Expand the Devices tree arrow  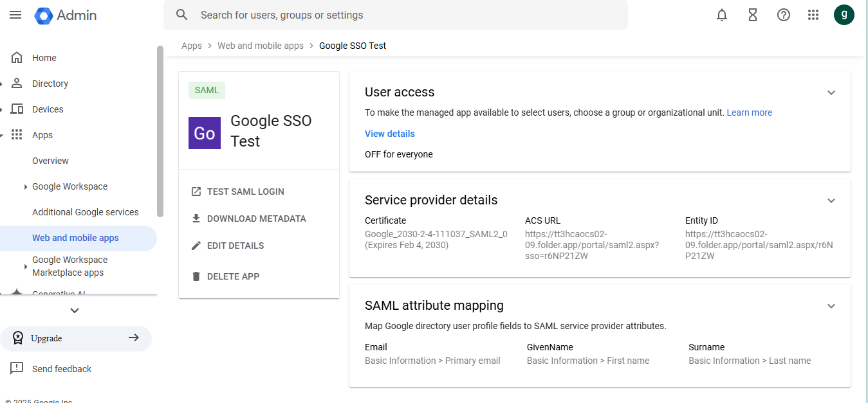[x=2, y=109]
